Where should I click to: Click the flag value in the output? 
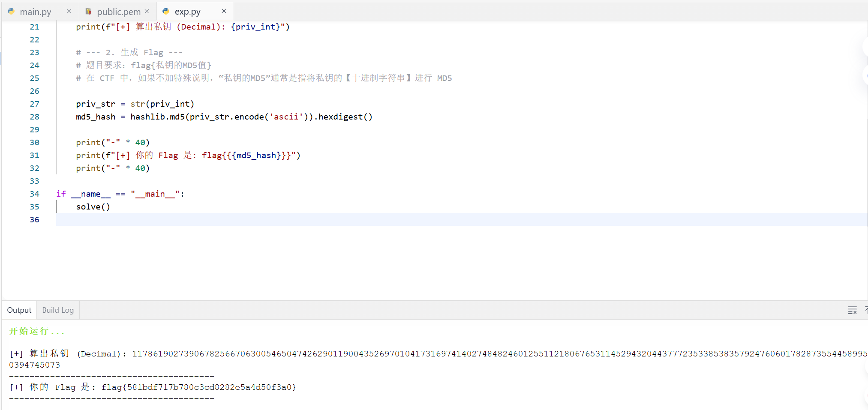pyautogui.click(x=198, y=387)
